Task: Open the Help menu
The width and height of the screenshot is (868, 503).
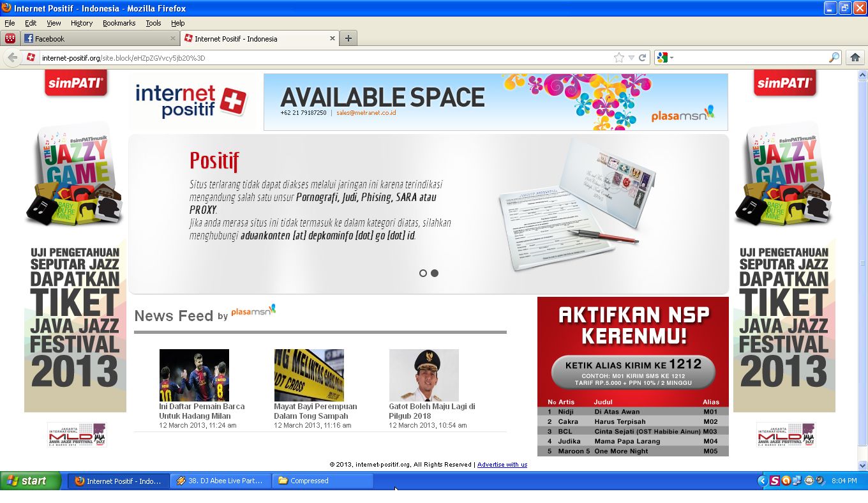Action: (x=177, y=23)
